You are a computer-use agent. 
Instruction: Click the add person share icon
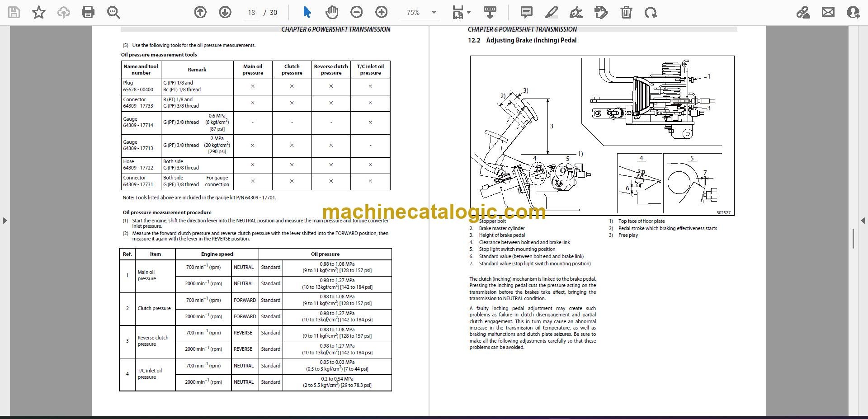click(x=853, y=12)
